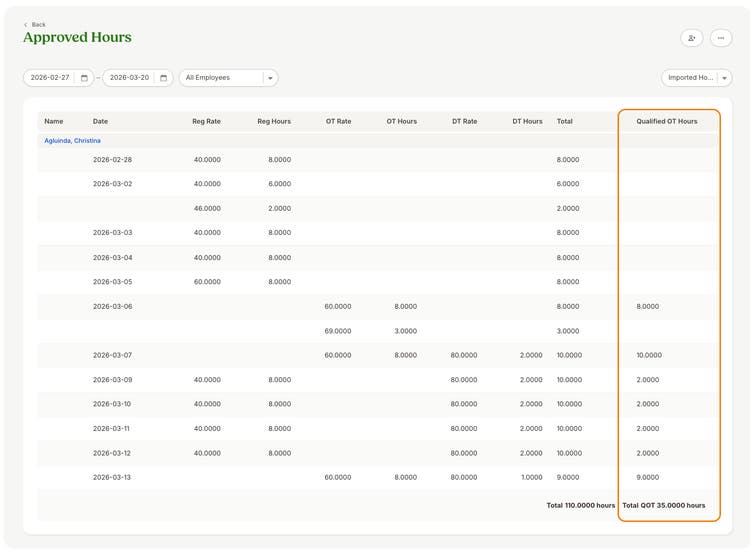Screen dimensions: 750x553
Task: Click the Reg Rate column header
Action: tap(206, 122)
